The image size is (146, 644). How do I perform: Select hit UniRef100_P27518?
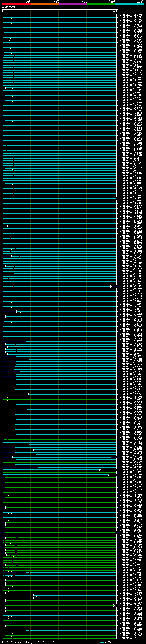point(131,565)
